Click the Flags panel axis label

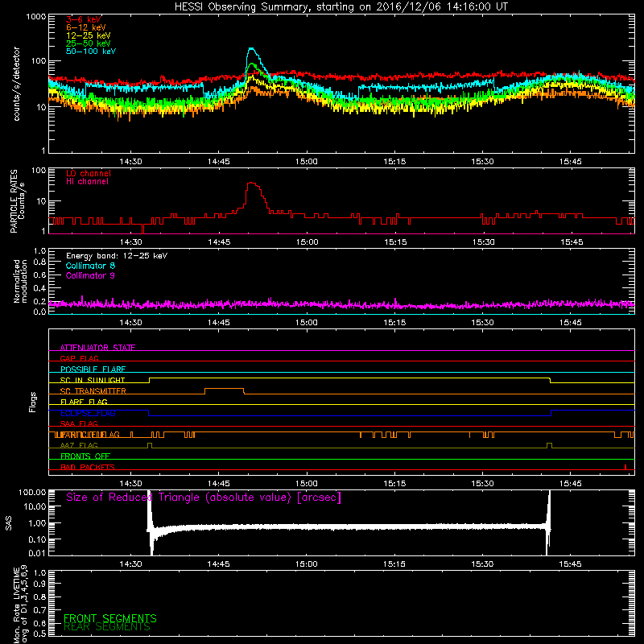pos(33,402)
